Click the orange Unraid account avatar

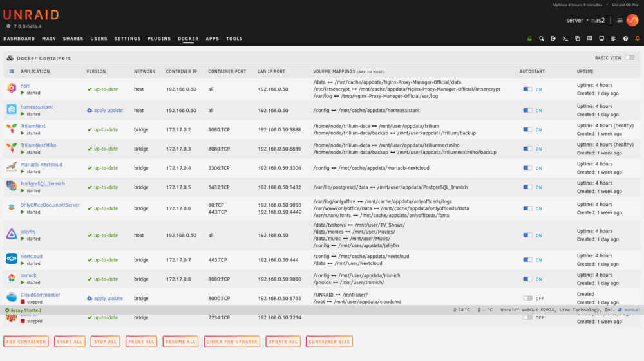tap(632, 20)
